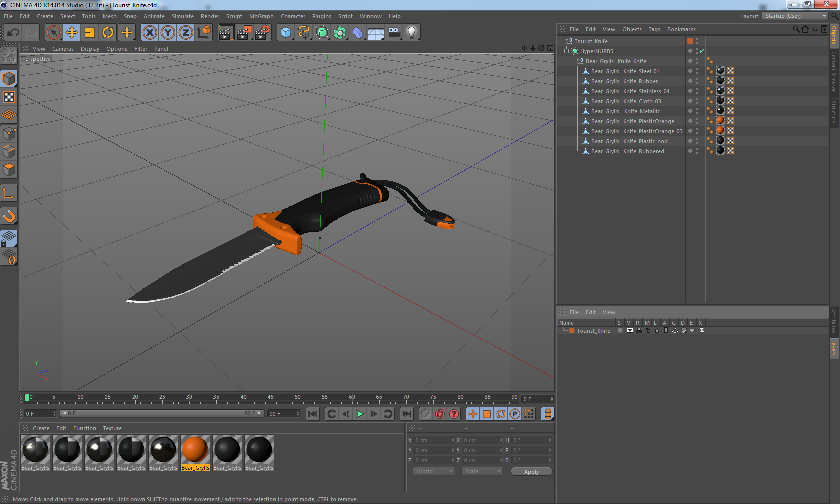Open the Layout dropdown
Screen dimensions: 840x504
795,16
